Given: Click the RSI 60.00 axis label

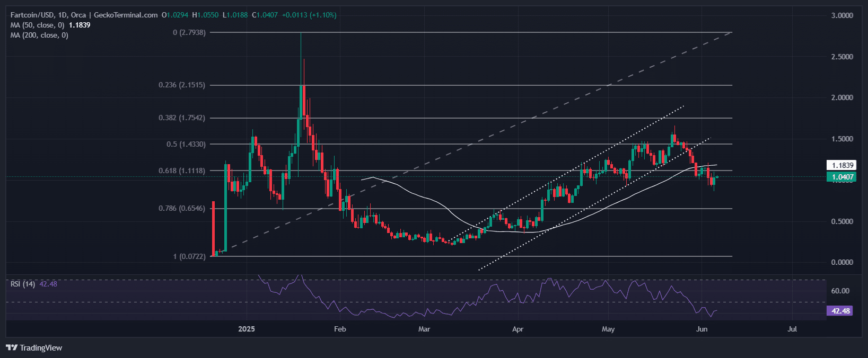Looking at the screenshot, I should 840,291.
